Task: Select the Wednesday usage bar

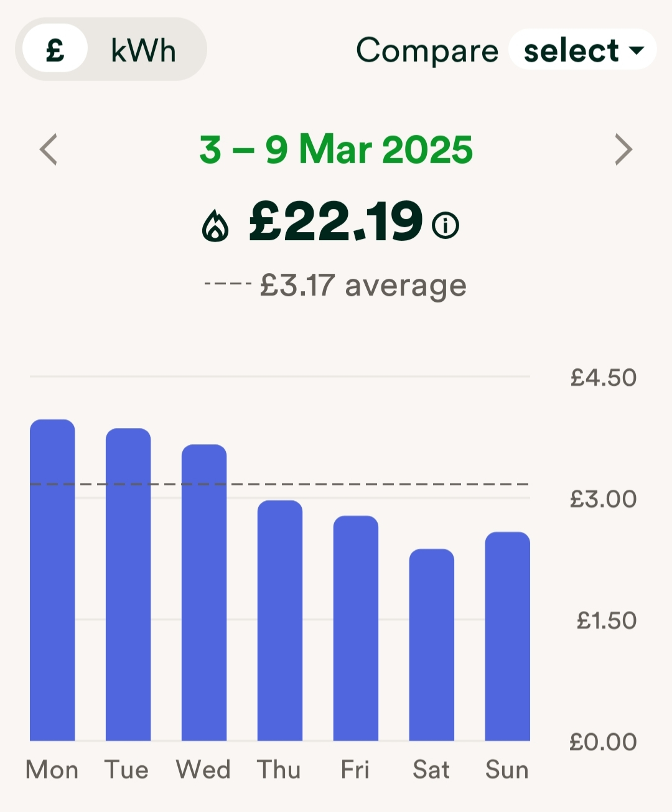Action: click(204, 592)
